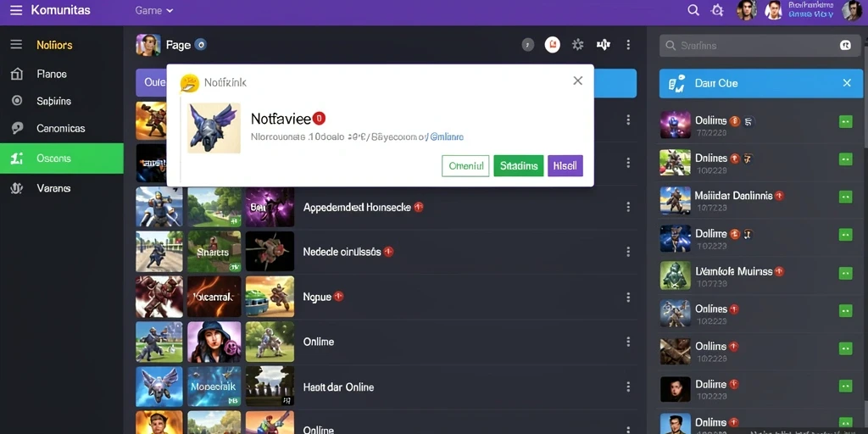Click the white circular red-badge icon near Page

click(553, 45)
